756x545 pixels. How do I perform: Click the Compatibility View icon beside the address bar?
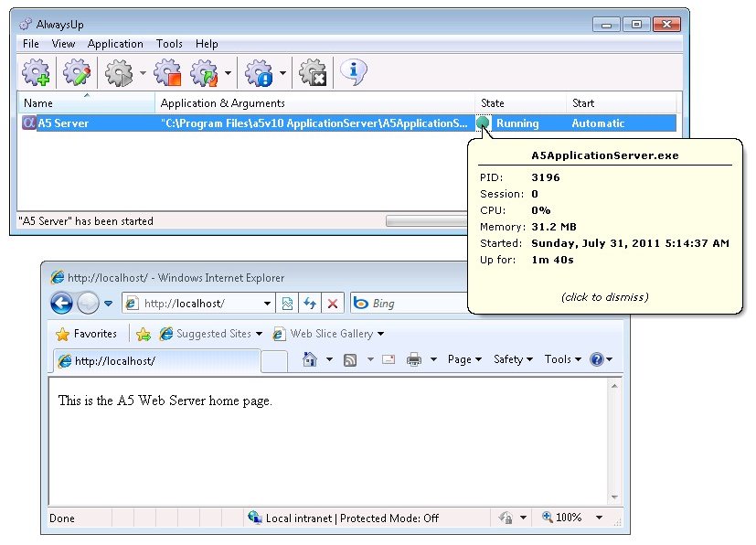[287, 304]
